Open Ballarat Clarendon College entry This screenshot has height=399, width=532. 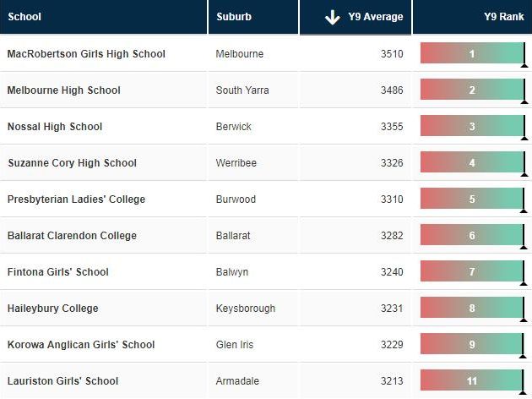coord(72,235)
